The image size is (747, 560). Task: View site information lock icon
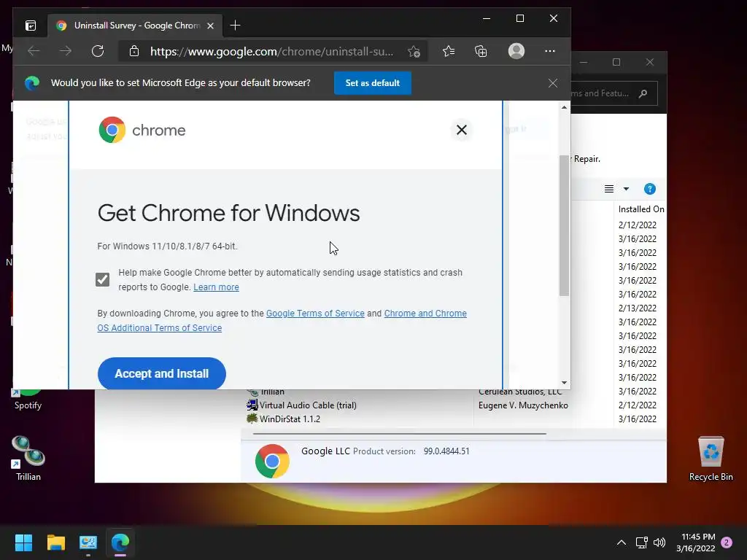tap(134, 51)
